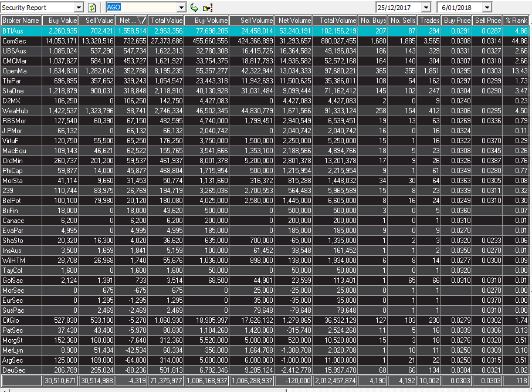
Task: Open the Security Report dropdown arrow
Action: click(79, 8)
